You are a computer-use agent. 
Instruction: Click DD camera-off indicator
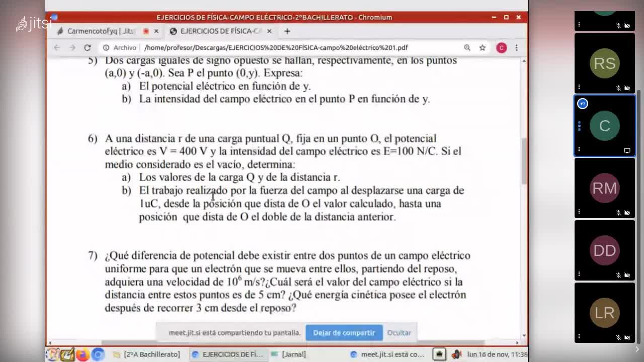(x=627, y=275)
